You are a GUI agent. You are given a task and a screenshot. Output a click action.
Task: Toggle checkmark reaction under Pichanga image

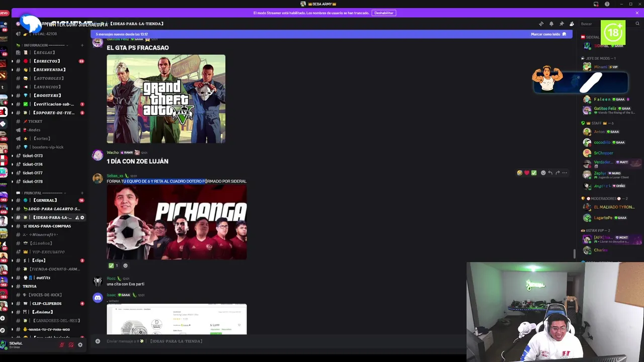(x=113, y=265)
